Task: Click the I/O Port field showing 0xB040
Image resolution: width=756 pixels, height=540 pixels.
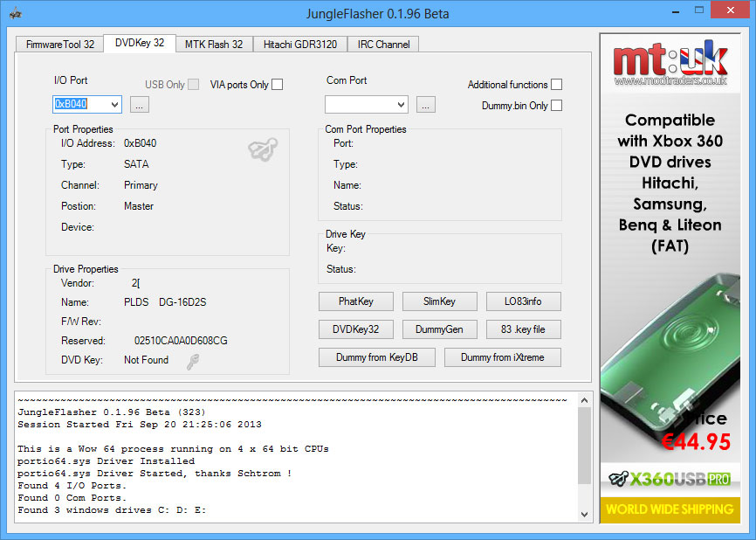Action: (86, 104)
